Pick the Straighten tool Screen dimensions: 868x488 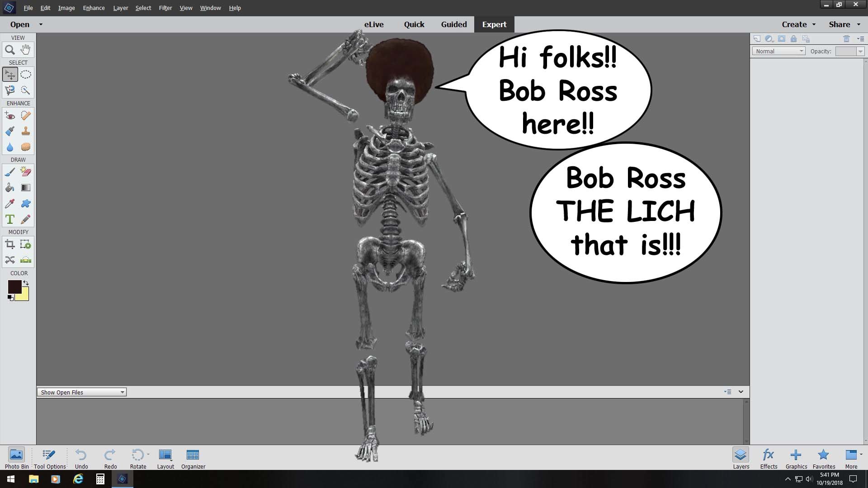[x=26, y=260]
